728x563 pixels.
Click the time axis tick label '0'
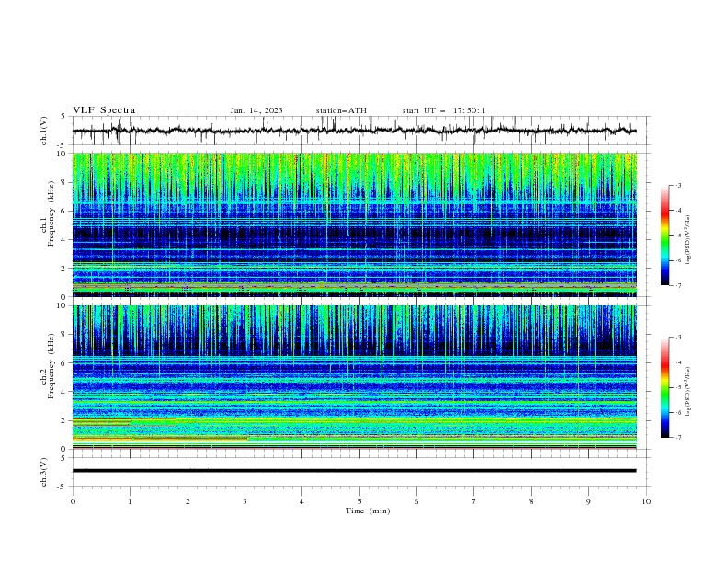(73, 501)
